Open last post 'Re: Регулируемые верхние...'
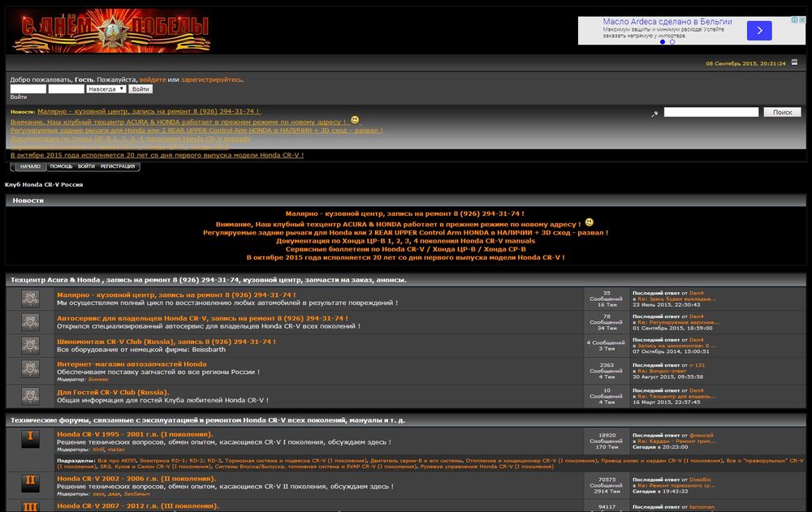The image size is (812, 512). [x=678, y=322]
